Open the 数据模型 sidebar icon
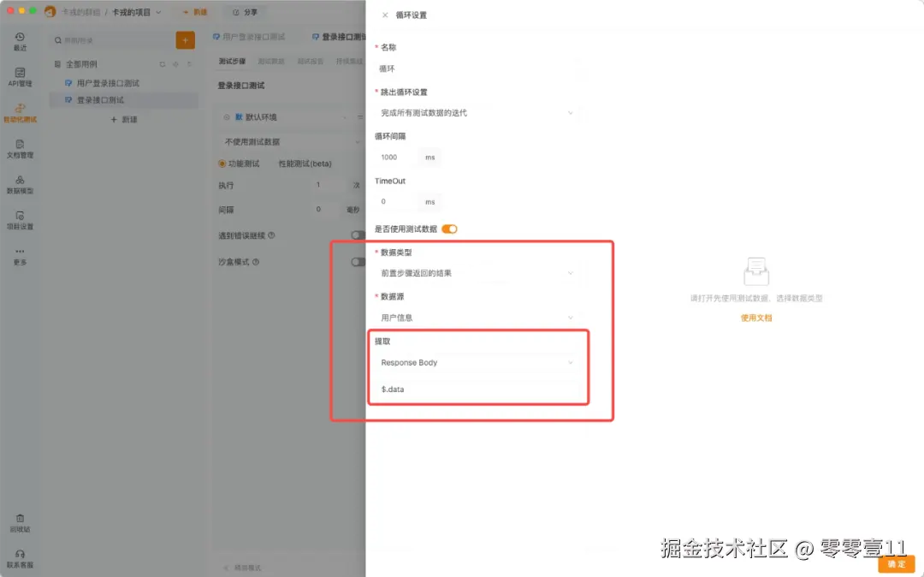This screenshot has width=924, height=577. (x=20, y=184)
